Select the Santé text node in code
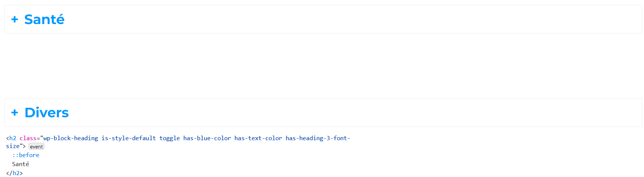Image resolution: width=644 pixels, height=177 pixels. pos(20,164)
